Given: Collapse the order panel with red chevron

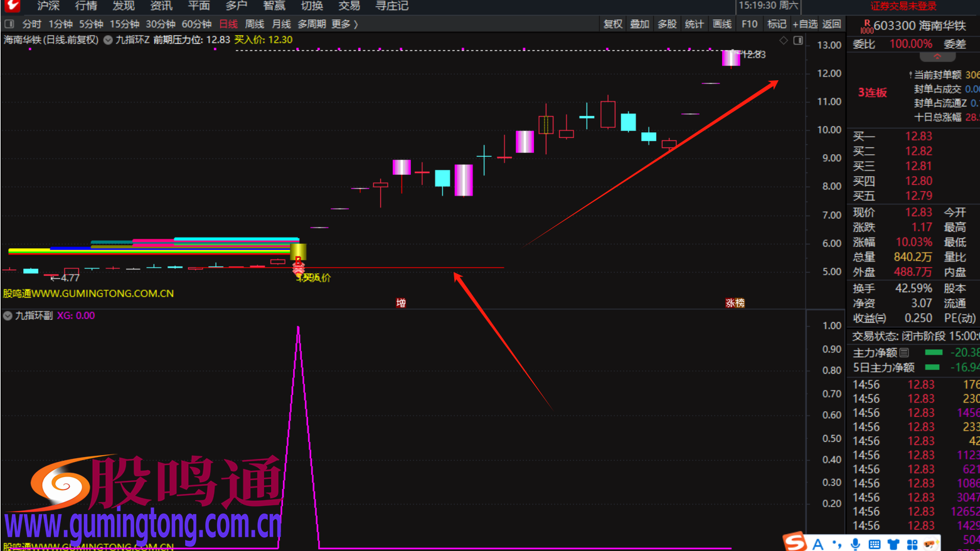Looking at the screenshot, I should [937, 56].
